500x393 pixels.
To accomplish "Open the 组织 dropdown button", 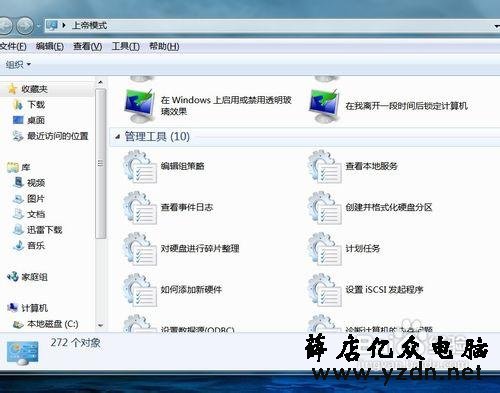I will [x=18, y=64].
